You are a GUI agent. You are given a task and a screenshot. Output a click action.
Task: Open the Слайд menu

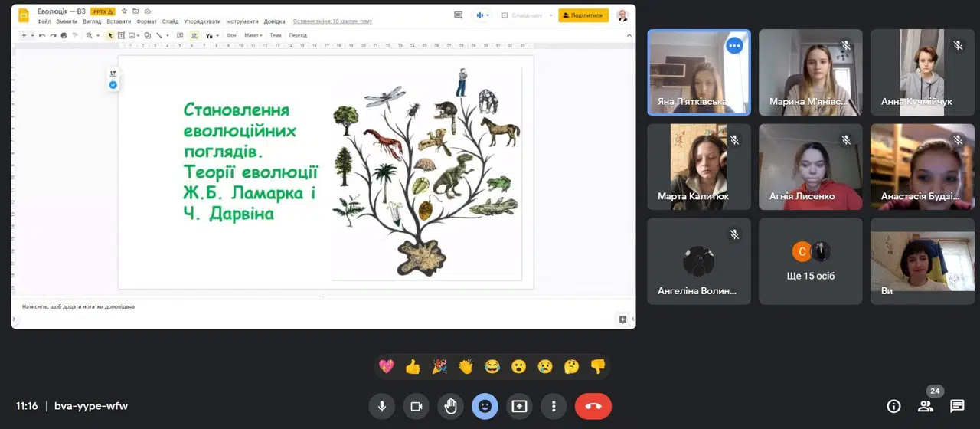[170, 21]
